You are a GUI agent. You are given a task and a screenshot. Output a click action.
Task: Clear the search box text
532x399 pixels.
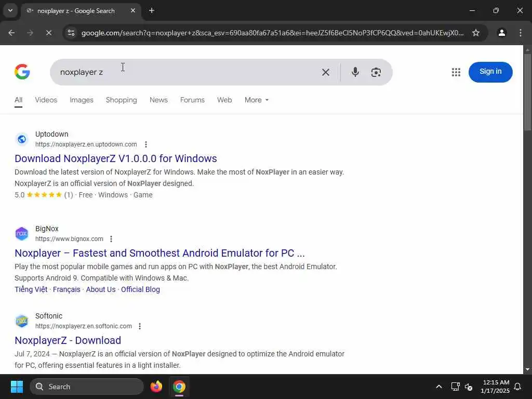point(325,72)
